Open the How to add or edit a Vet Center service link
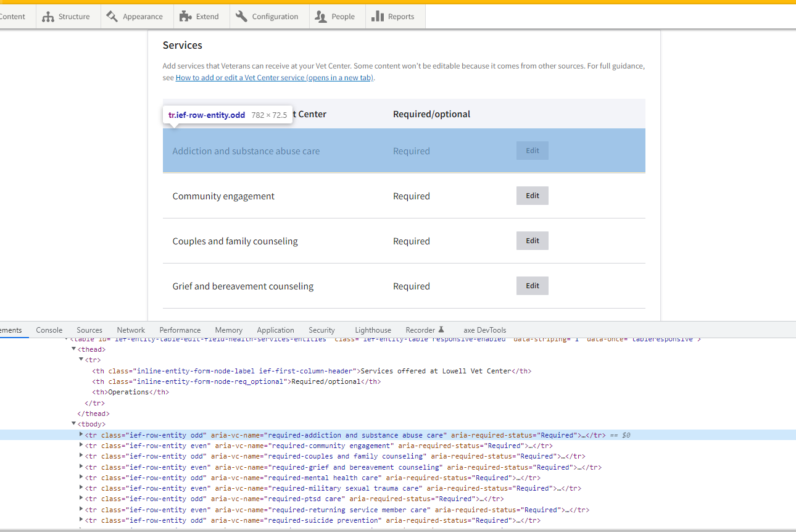Viewport: 796px width, 532px height. click(275, 78)
